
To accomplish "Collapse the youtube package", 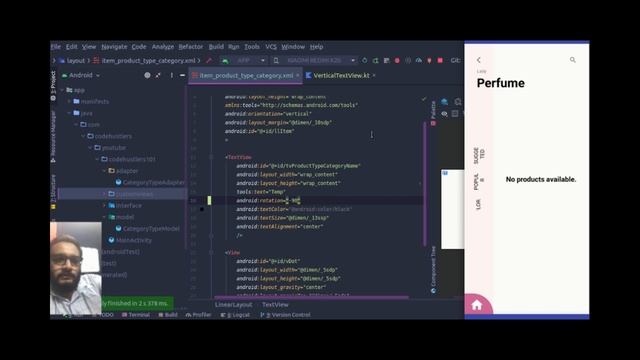I will pos(91,148).
